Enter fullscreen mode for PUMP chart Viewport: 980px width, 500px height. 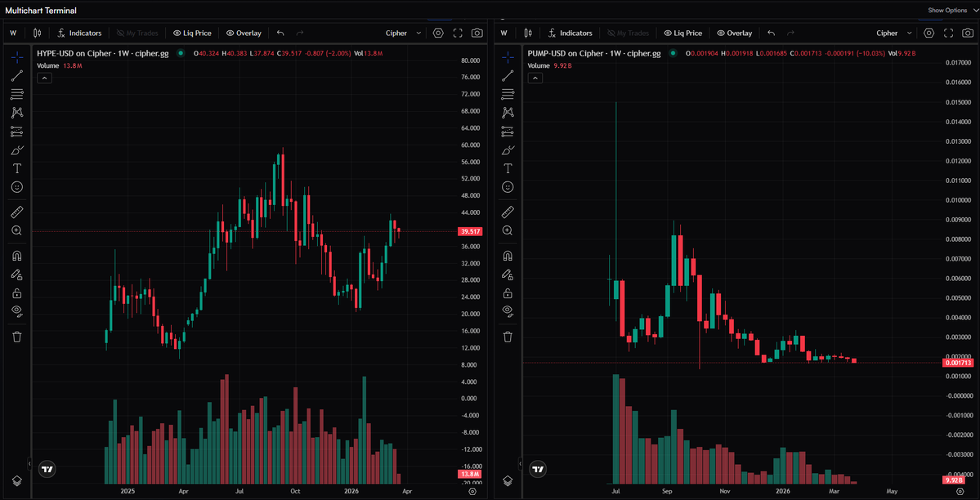(948, 33)
